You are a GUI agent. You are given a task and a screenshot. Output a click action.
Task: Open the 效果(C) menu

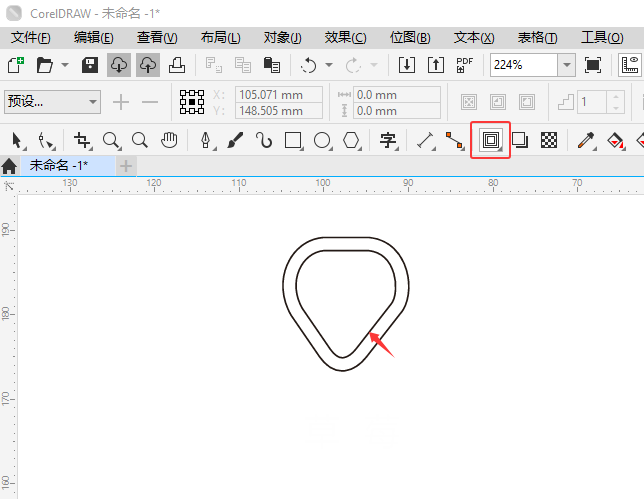pyautogui.click(x=345, y=38)
